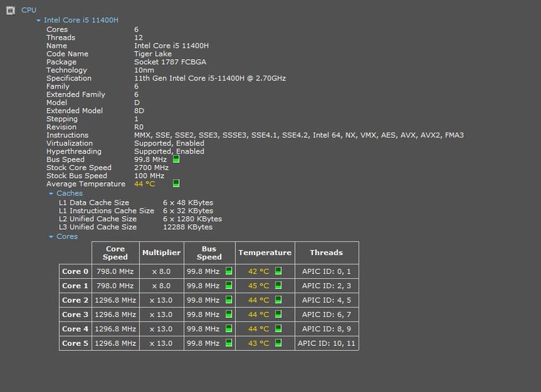This screenshot has height=392, width=541.
Task: Collapse the Cores section arrow
Action: click(x=51, y=237)
